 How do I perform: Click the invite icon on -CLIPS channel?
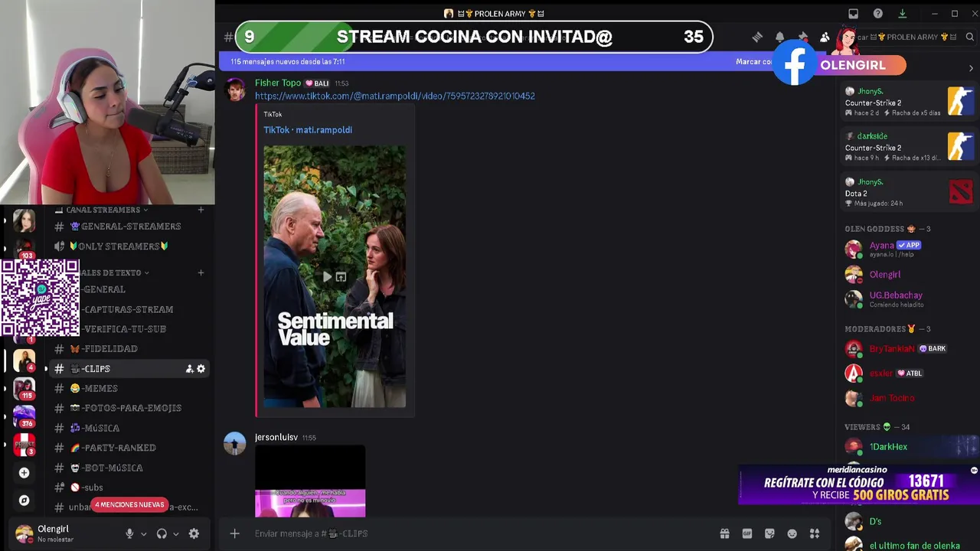[189, 369]
